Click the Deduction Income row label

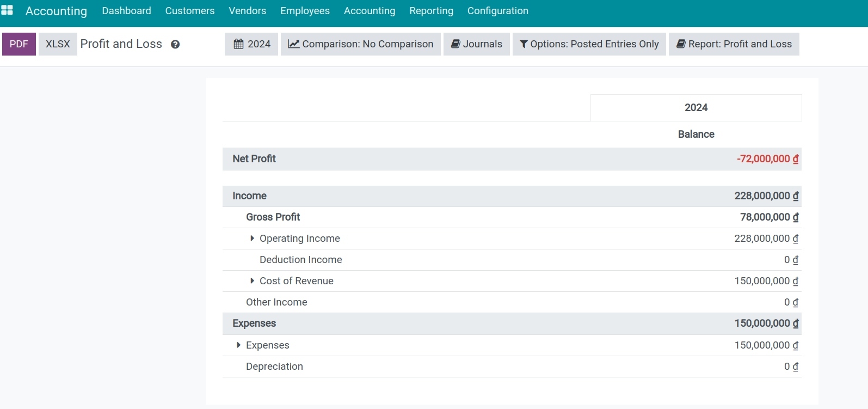click(301, 260)
